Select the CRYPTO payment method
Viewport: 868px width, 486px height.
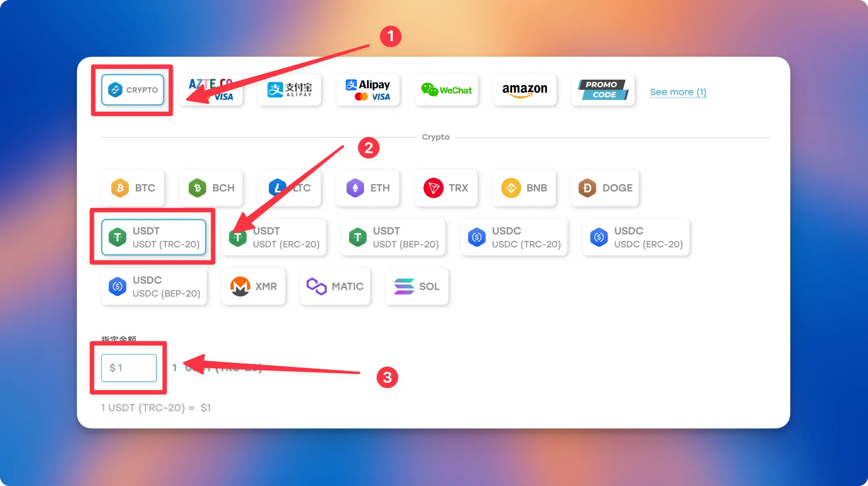[133, 90]
